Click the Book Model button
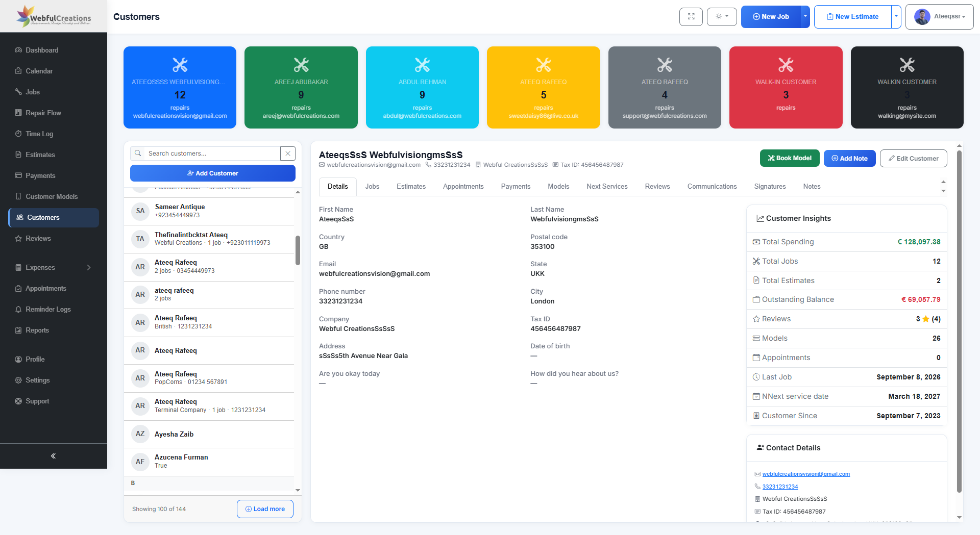This screenshot has width=980, height=535. (790, 158)
